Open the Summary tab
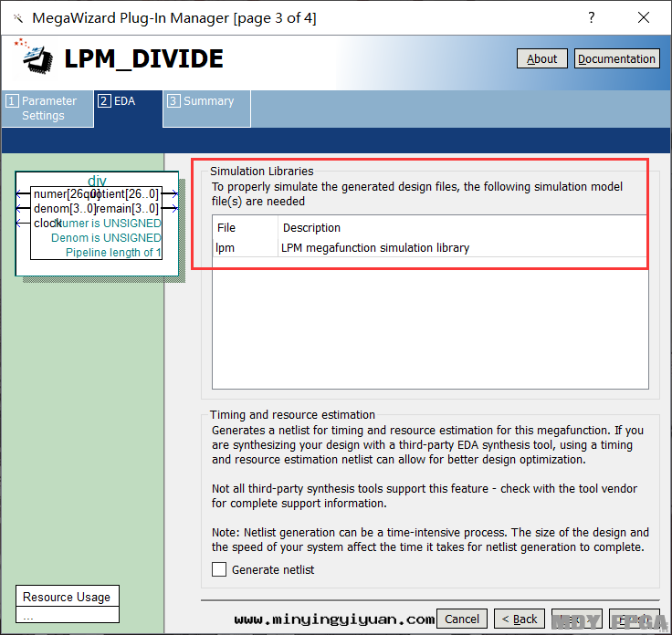The image size is (672, 635). [207, 101]
